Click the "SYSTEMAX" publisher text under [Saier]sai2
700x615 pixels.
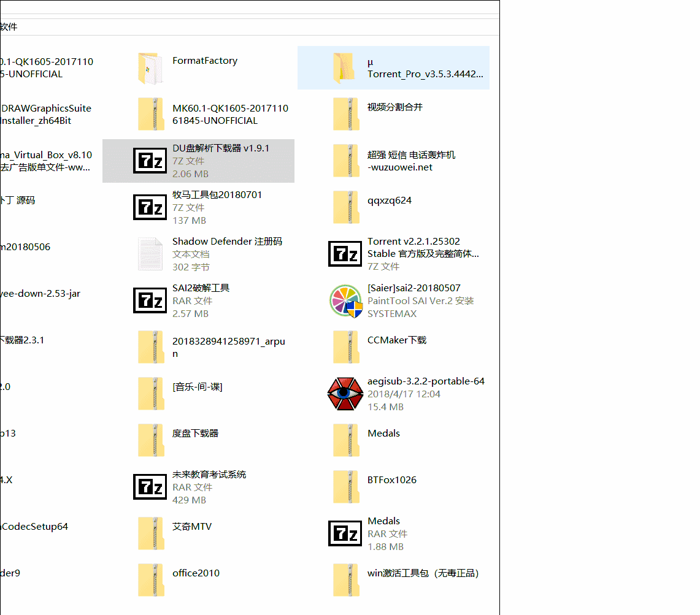(x=392, y=314)
